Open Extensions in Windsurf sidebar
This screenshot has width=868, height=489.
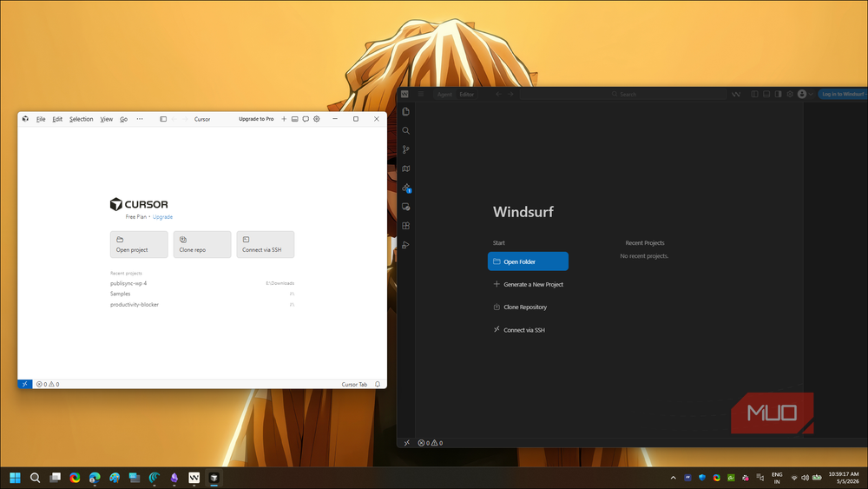click(405, 226)
